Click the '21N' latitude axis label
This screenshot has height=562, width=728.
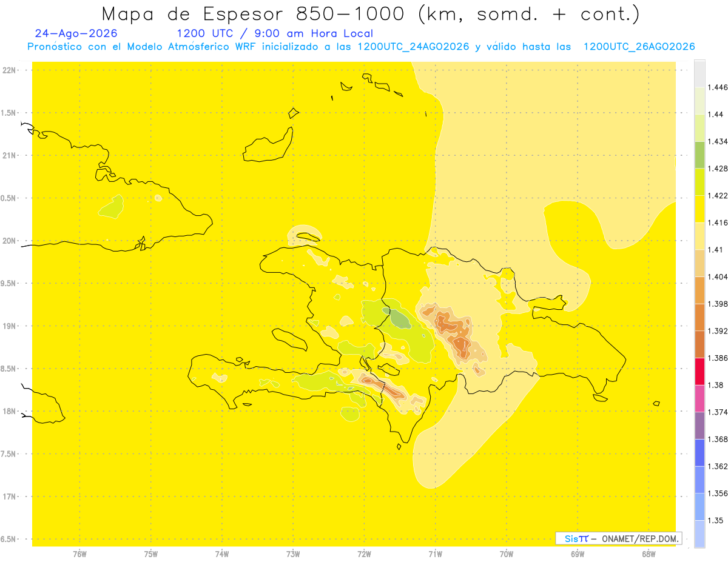pos(10,155)
